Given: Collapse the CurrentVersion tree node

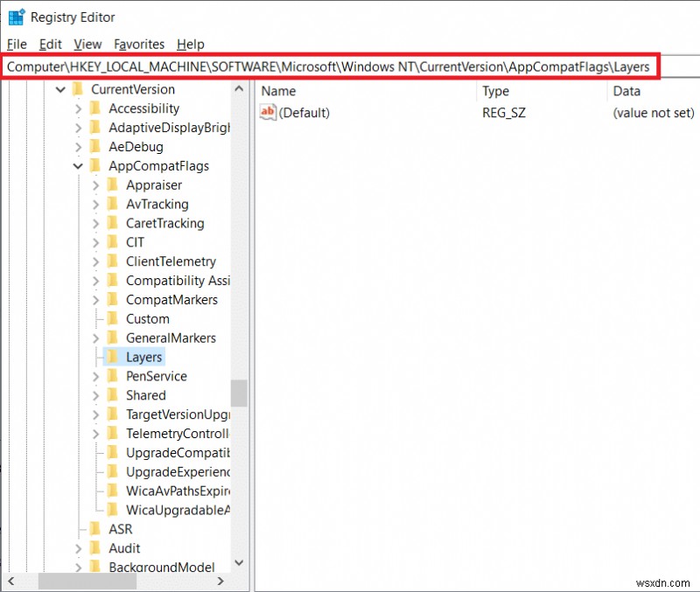Looking at the screenshot, I should coord(60,89).
